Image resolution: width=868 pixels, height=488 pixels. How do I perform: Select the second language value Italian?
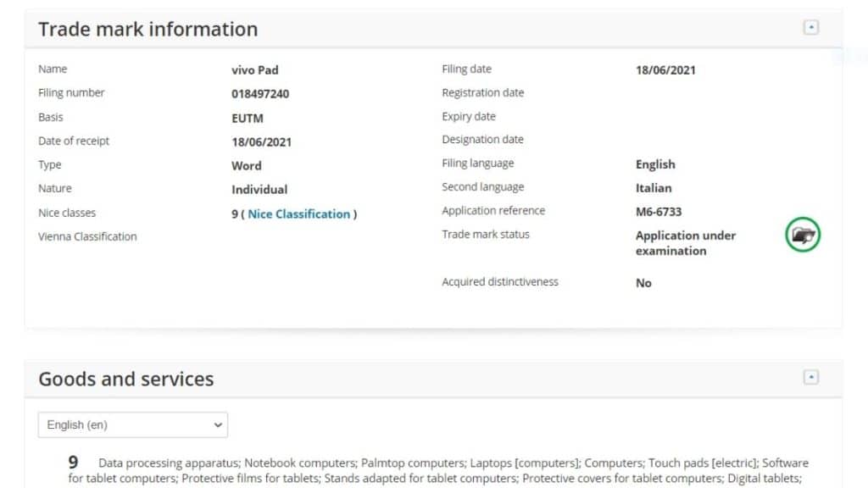point(654,188)
